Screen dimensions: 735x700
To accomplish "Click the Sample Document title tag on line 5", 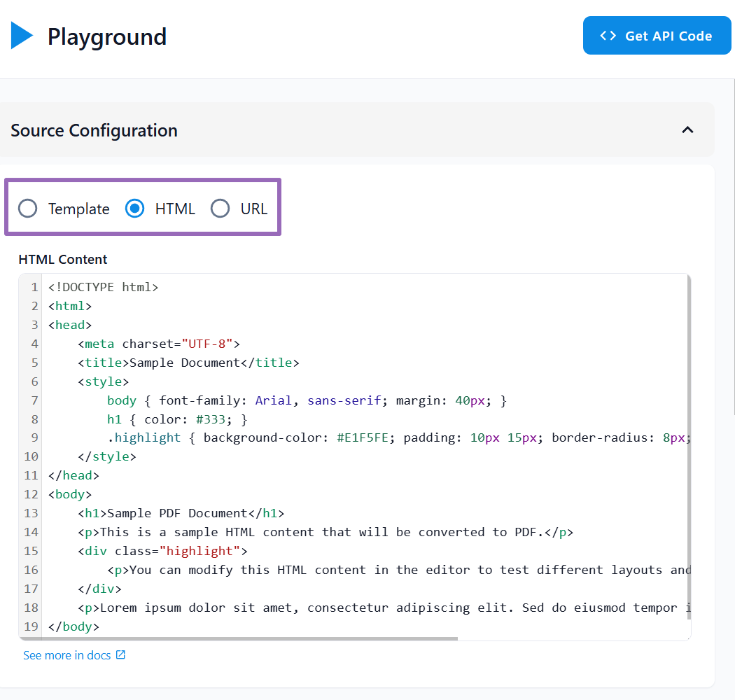I will click(189, 362).
